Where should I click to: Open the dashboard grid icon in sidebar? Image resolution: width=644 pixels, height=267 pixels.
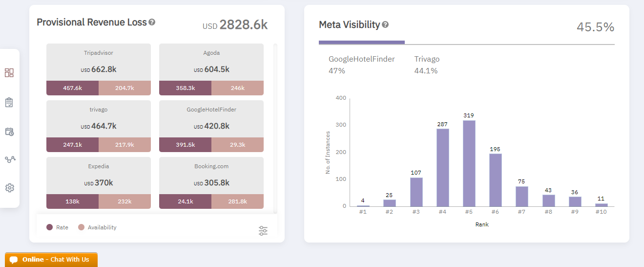coord(9,73)
